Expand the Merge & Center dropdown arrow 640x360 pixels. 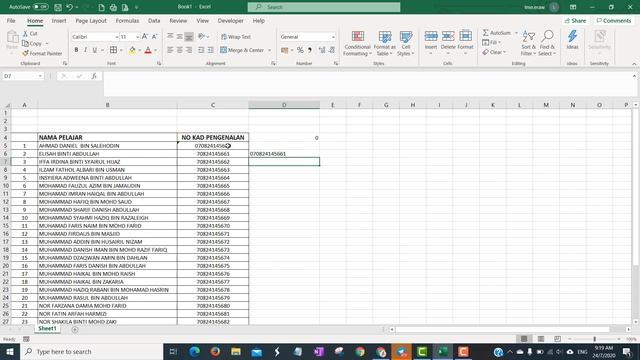[269, 50]
